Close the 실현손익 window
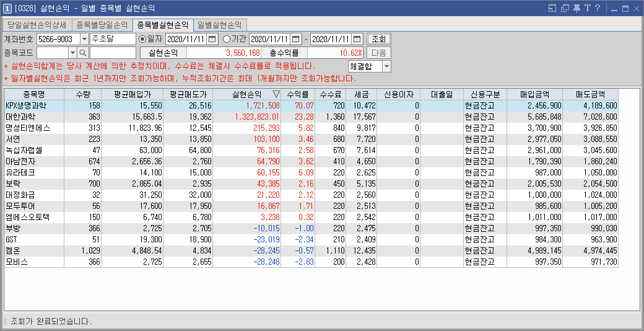This screenshot has width=644, height=331. tap(636, 9)
